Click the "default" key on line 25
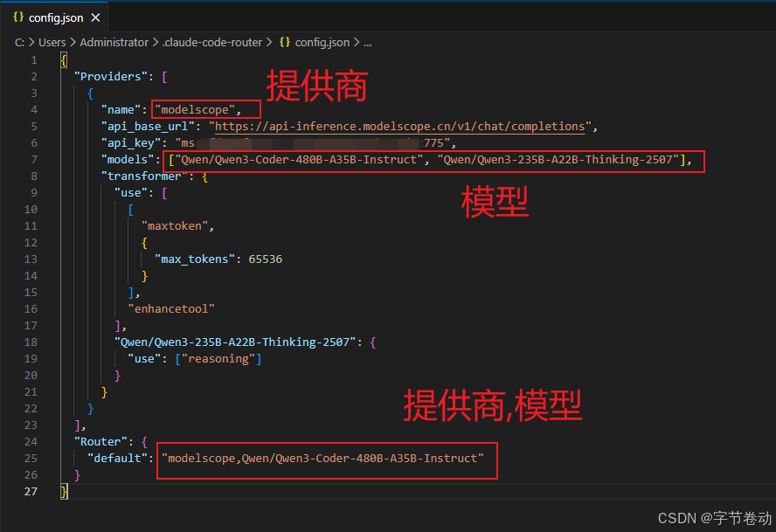This screenshot has width=776, height=532. pyautogui.click(x=117, y=459)
